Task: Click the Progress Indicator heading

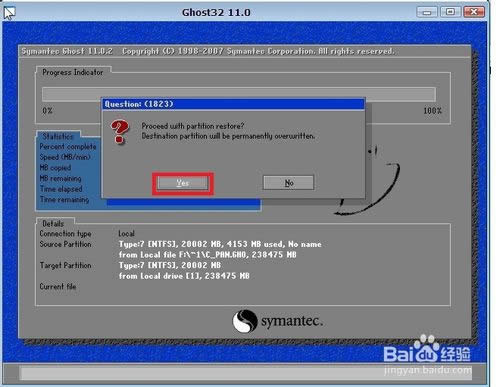Action: (73, 72)
